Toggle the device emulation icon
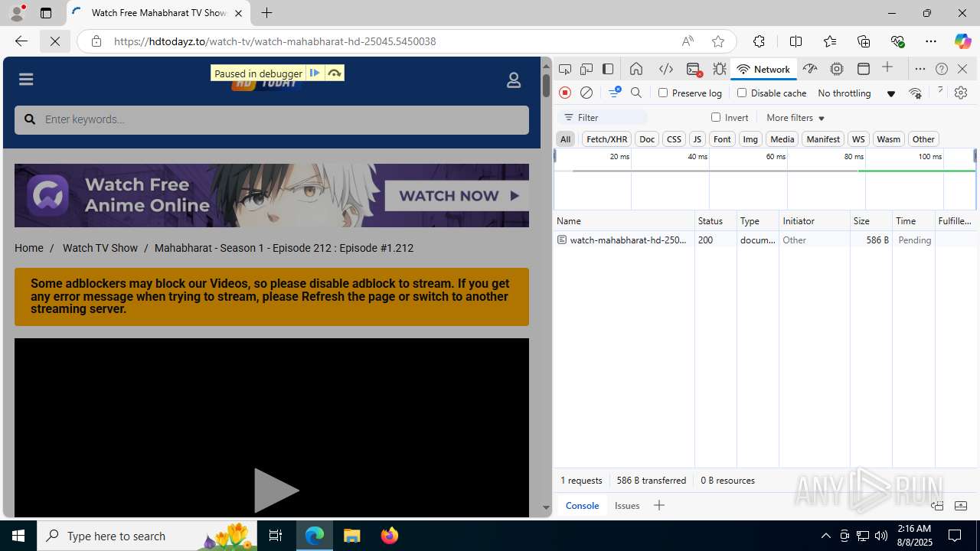 (x=586, y=69)
